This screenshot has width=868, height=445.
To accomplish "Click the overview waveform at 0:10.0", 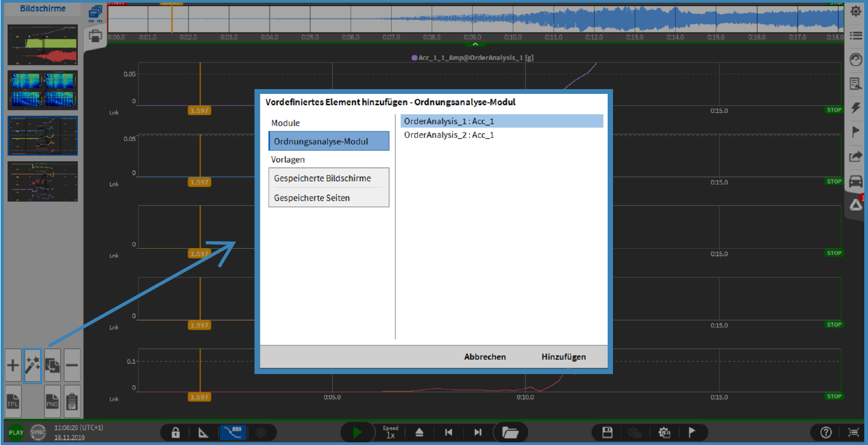I will (513, 19).
